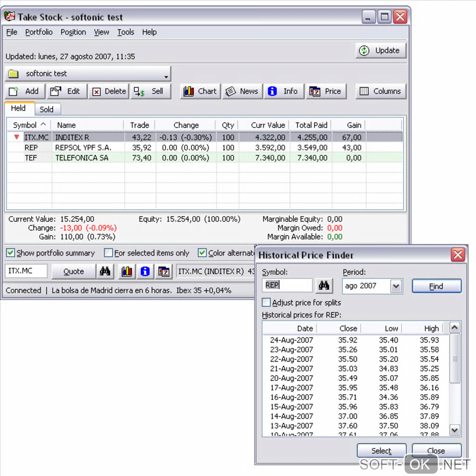
Task: Click the scroll up arrow in price list
Action: (455, 328)
